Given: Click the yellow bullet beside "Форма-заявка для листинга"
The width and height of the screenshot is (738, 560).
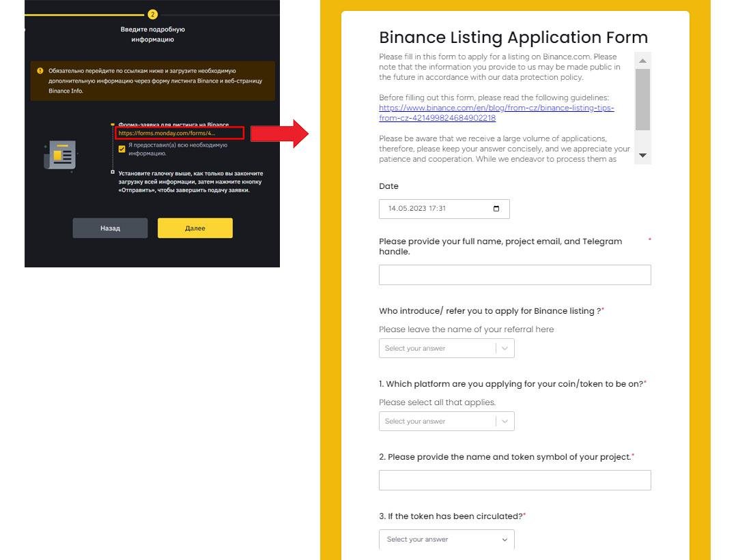Looking at the screenshot, I should (x=112, y=125).
